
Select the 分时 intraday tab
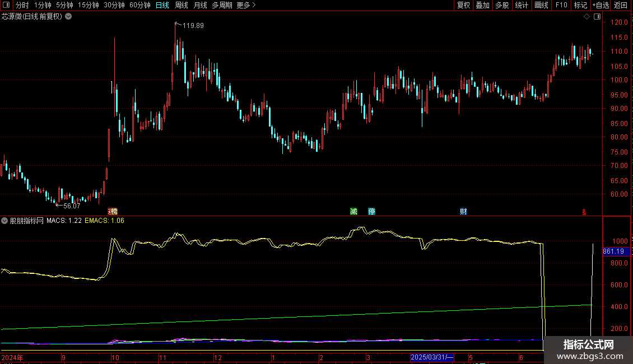coord(22,5)
